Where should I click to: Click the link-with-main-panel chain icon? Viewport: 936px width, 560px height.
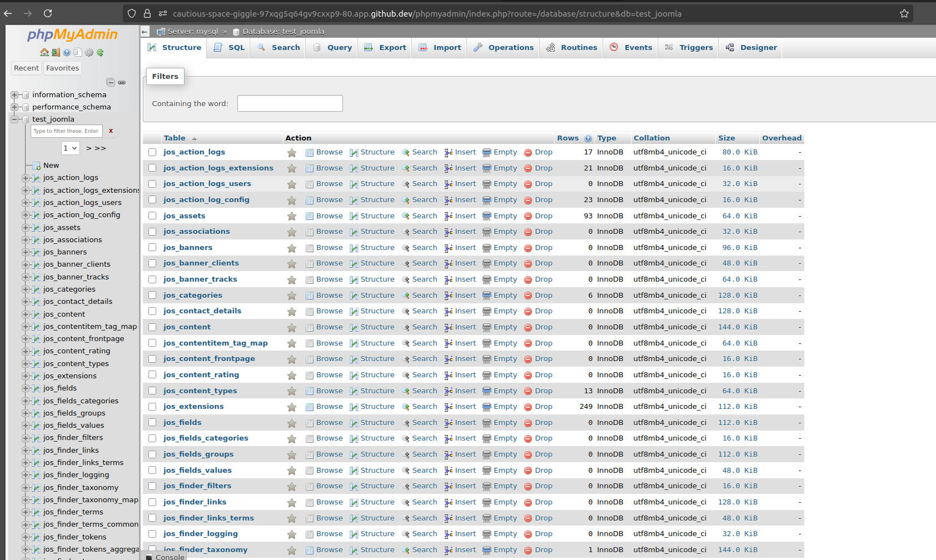(122, 82)
